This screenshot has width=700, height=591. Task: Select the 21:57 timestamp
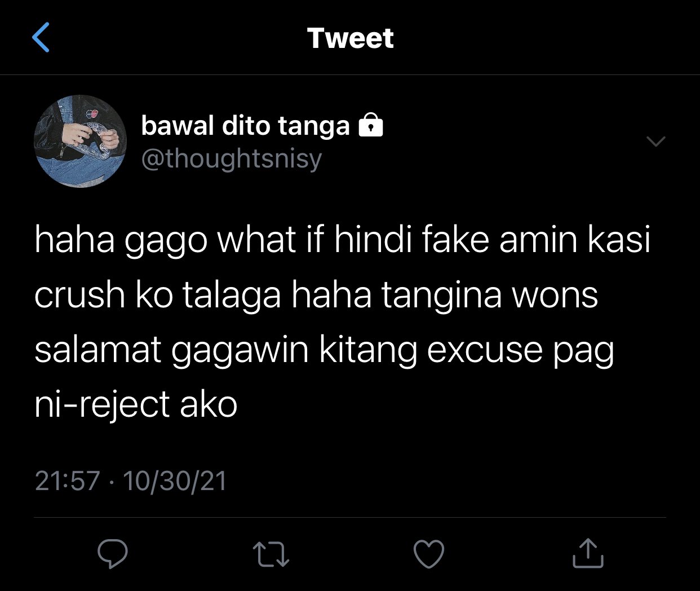67,481
